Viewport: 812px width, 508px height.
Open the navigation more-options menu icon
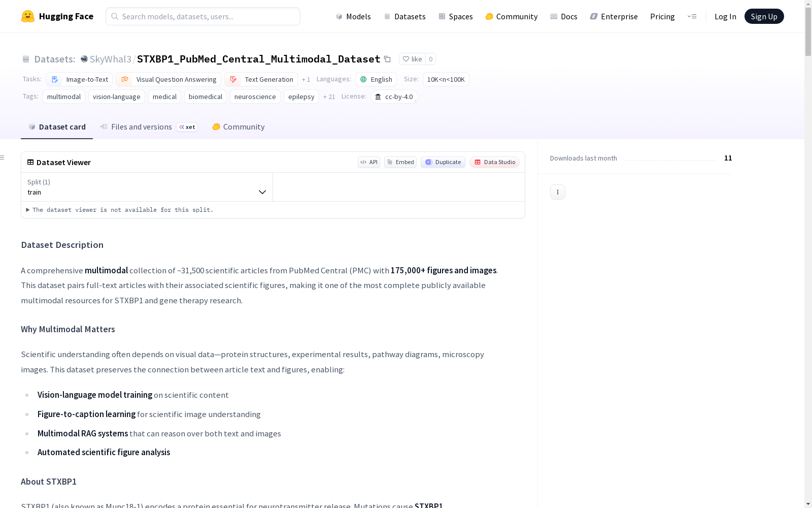pyautogui.click(x=692, y=16)
